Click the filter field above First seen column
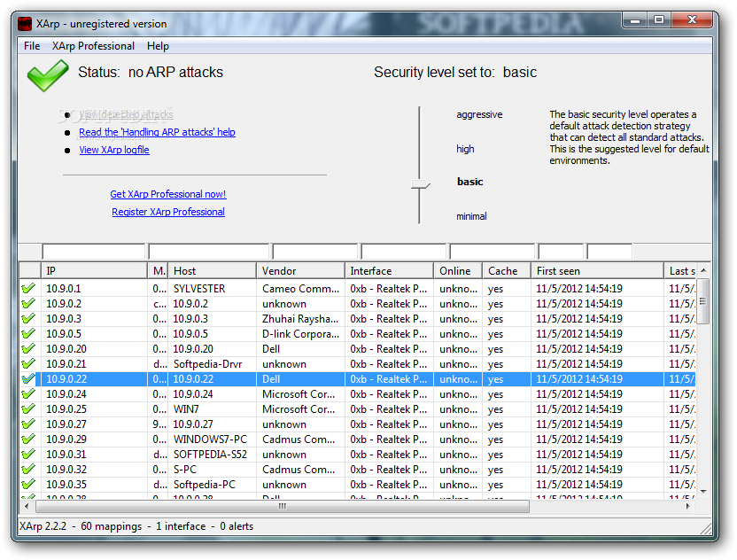This screenshot has width=737, height=560. pyautogui.click(x=609, y=252)
